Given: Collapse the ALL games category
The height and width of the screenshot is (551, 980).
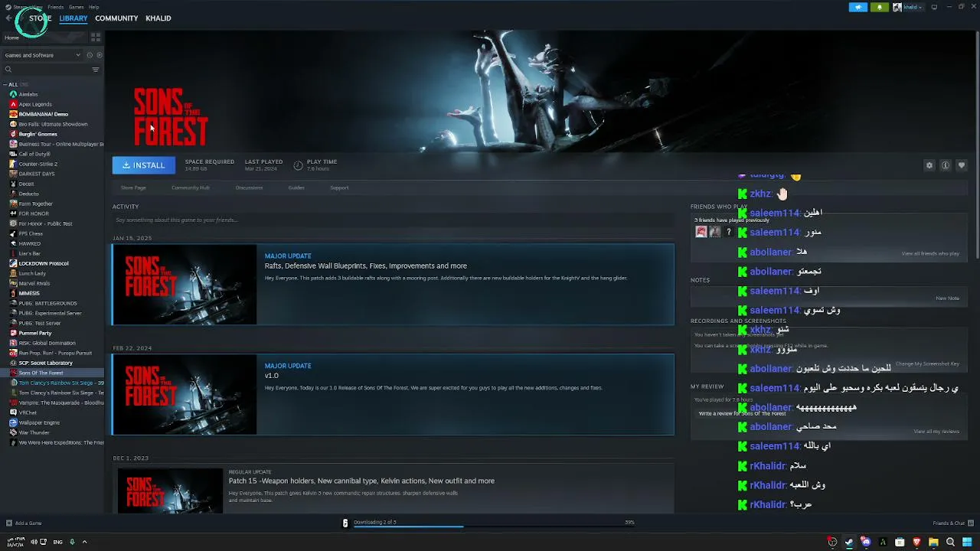Looking at the screenshot, I should (5, 84).
